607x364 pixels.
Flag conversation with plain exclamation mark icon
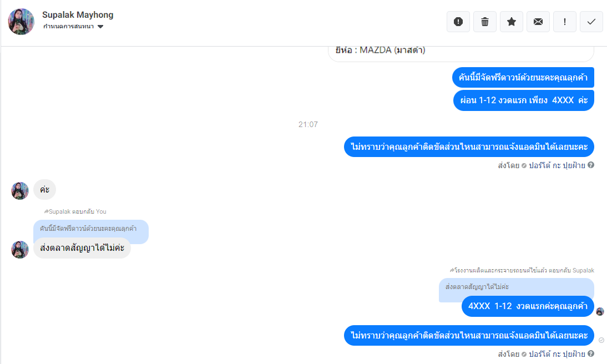(x=565, y=22)
